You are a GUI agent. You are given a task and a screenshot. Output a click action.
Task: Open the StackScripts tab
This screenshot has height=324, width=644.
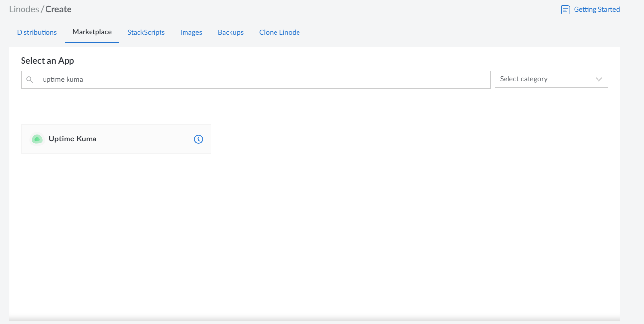click(146, 32)
